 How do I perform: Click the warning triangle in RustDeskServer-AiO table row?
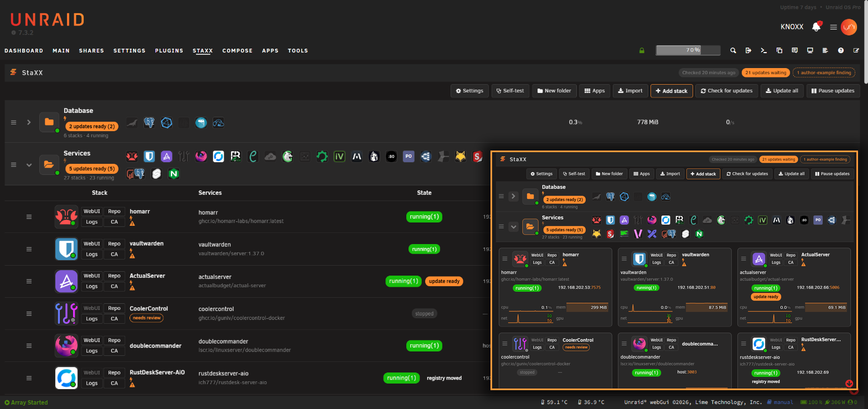tap(132, 384)
